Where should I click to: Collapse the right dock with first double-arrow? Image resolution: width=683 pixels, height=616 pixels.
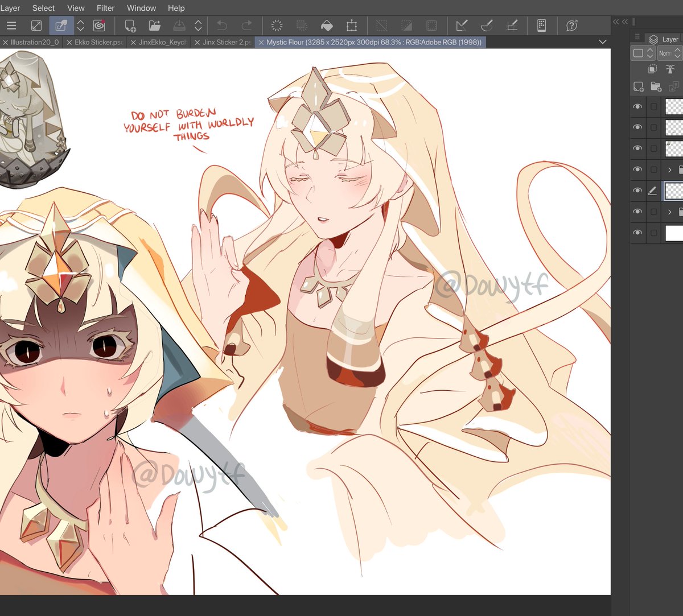(616, 22)
